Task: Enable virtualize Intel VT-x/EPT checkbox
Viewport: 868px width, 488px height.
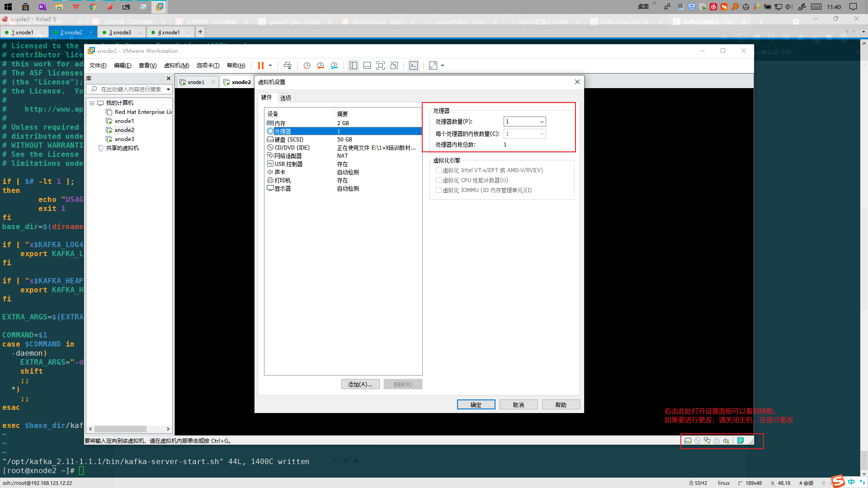Action: 439,170
